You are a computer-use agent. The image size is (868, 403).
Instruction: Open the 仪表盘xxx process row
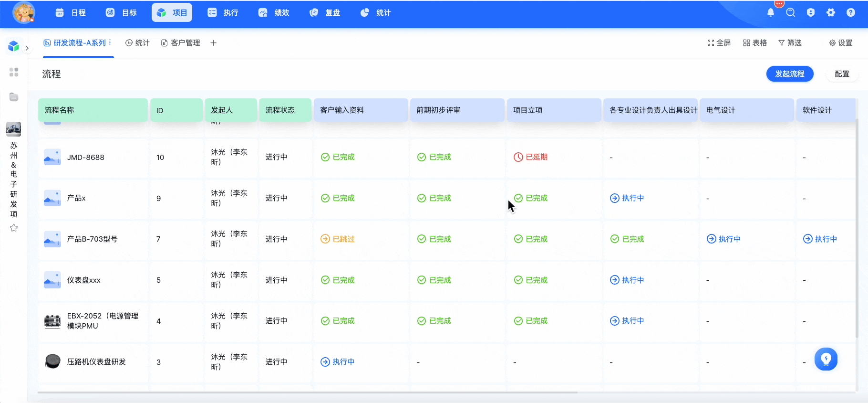coord(84,280)
